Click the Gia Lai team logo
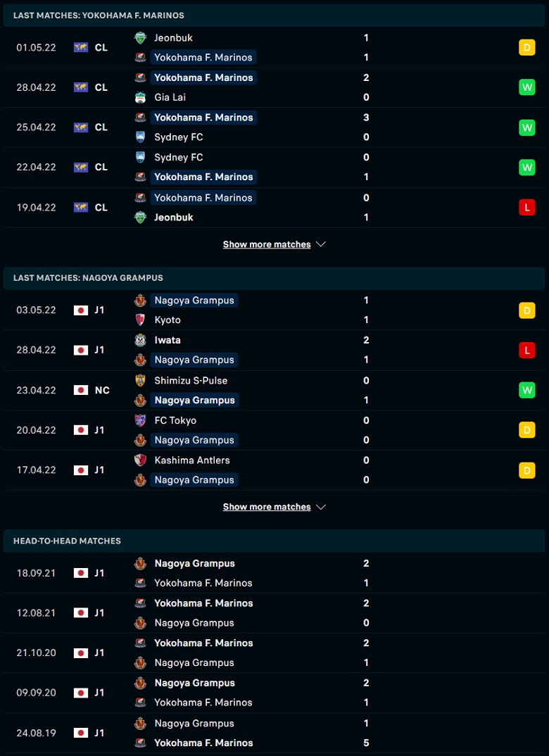 [x=140, y=97]
